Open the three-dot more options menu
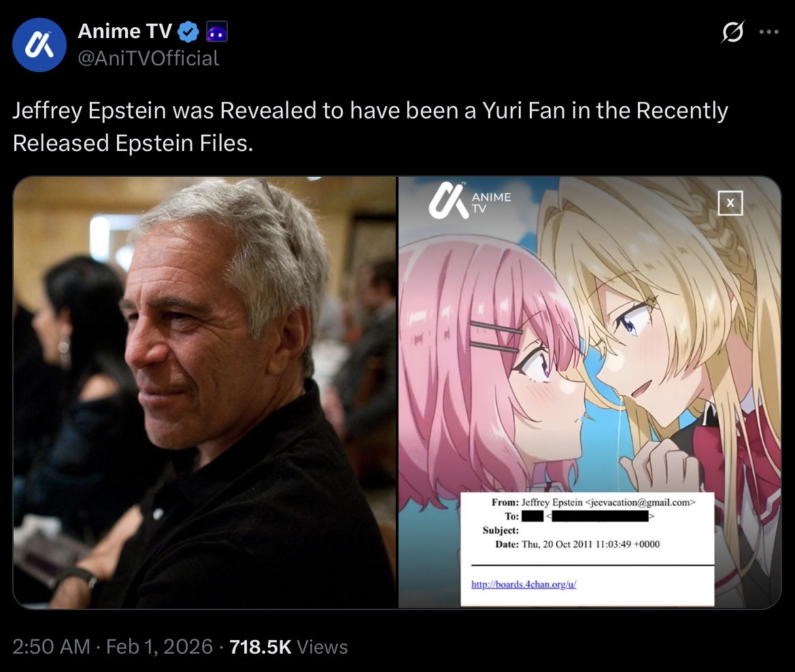Image resolution: width=795 pixels, height=672 pixels. pyautogui.click(x=768, y=32)
